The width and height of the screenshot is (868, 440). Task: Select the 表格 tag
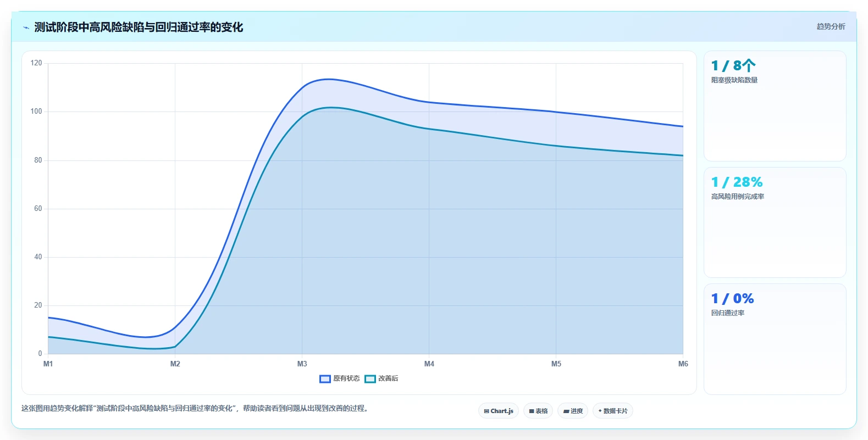(x=538, y=411)
